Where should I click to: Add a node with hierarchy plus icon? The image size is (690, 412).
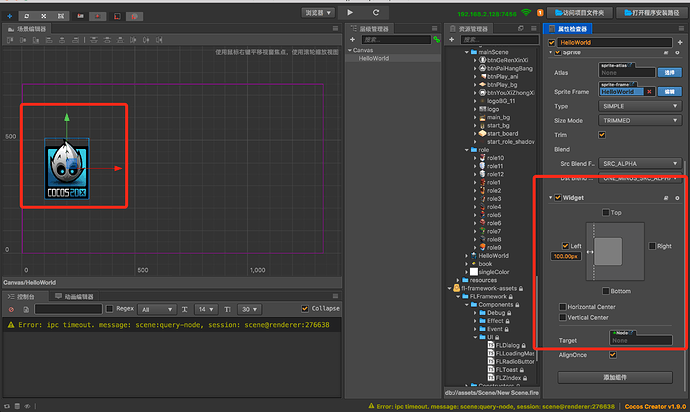coord(352,40)
